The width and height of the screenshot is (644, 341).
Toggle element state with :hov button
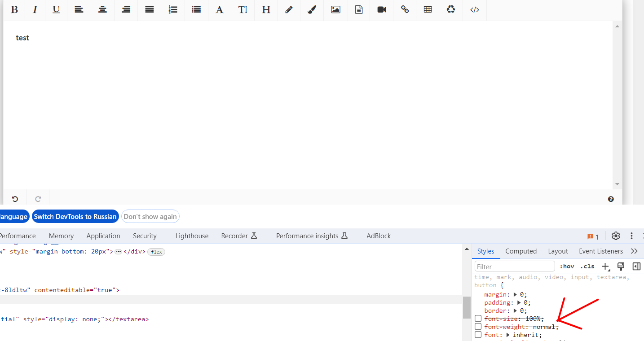[x=567, y=267]
